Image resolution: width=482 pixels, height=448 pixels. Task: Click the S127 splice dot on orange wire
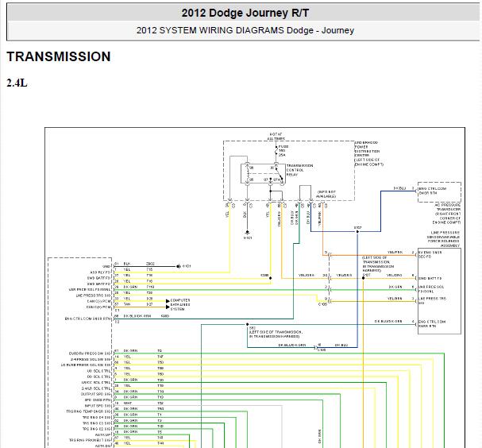coord(363,278)
